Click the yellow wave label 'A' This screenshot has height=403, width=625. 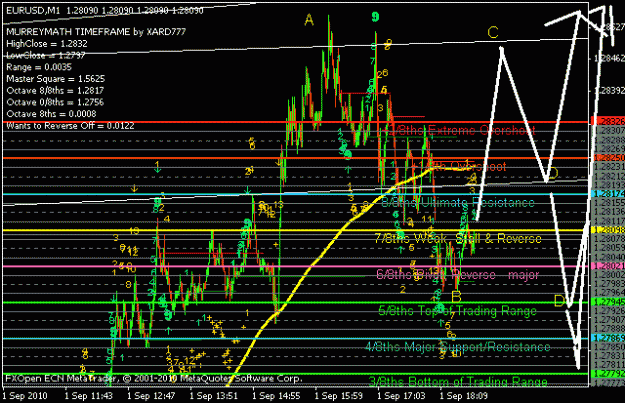click(309, 20)
